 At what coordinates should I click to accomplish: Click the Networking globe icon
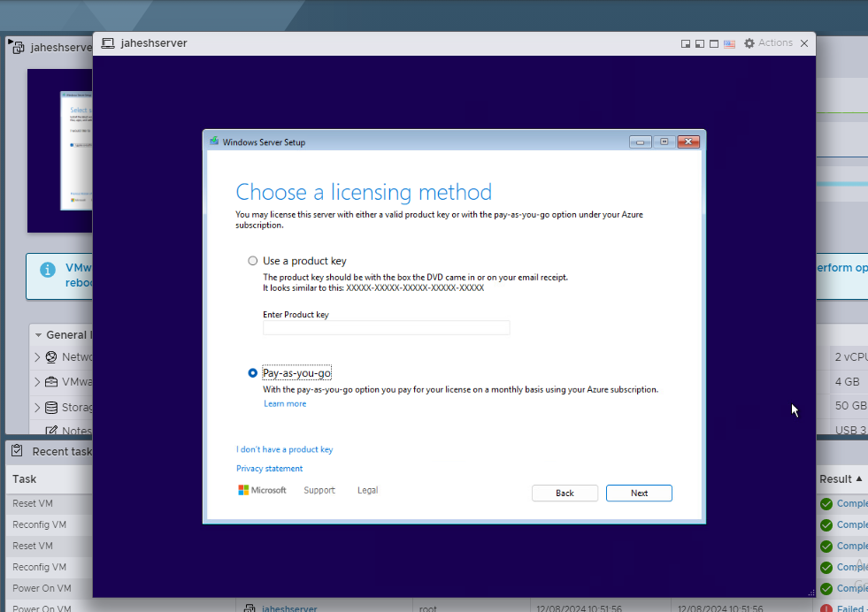pyautogui.click(x=51, y=357)
